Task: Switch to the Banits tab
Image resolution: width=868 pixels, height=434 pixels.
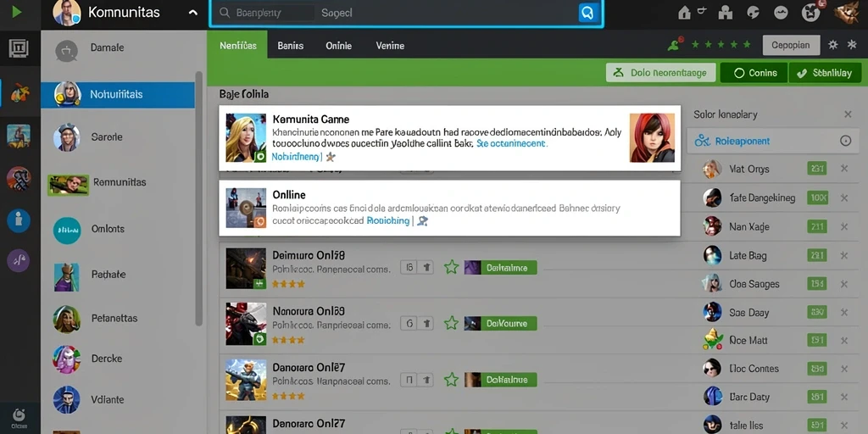Action: 291,46
